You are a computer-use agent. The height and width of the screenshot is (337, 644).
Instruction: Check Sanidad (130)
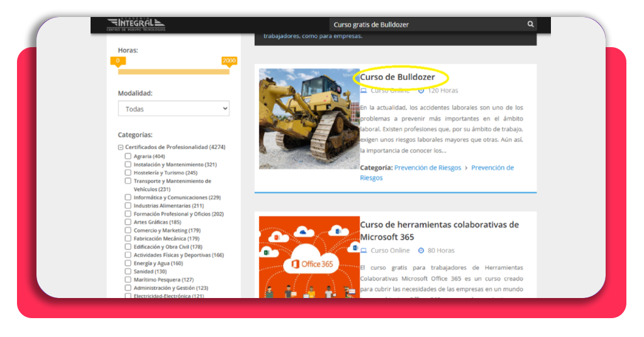(128, 272)
